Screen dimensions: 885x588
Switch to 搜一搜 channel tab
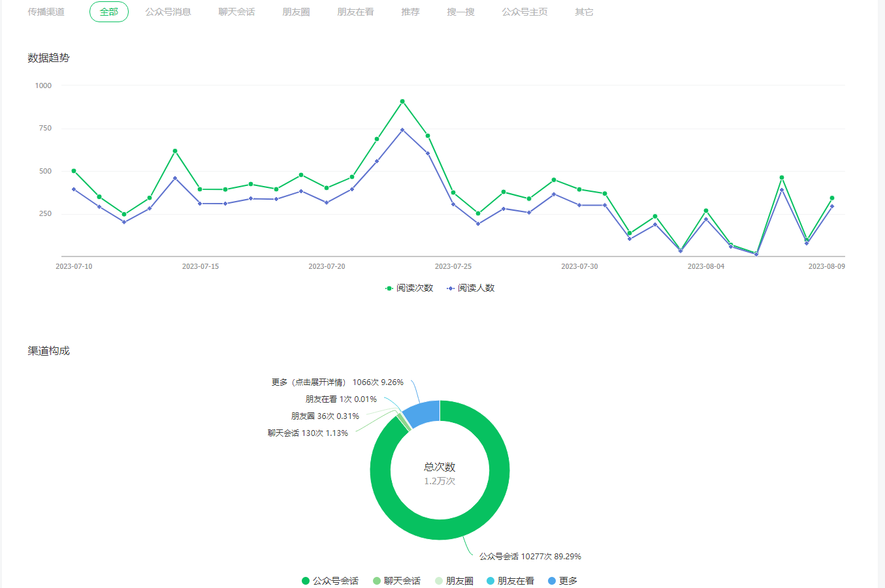tap(460, 12)
